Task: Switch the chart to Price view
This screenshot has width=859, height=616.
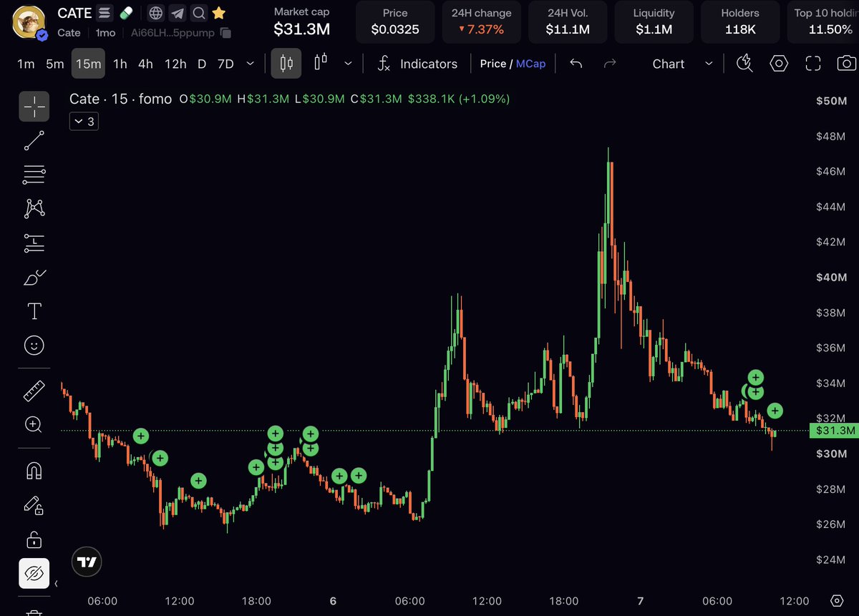Action: coord(492,64)
